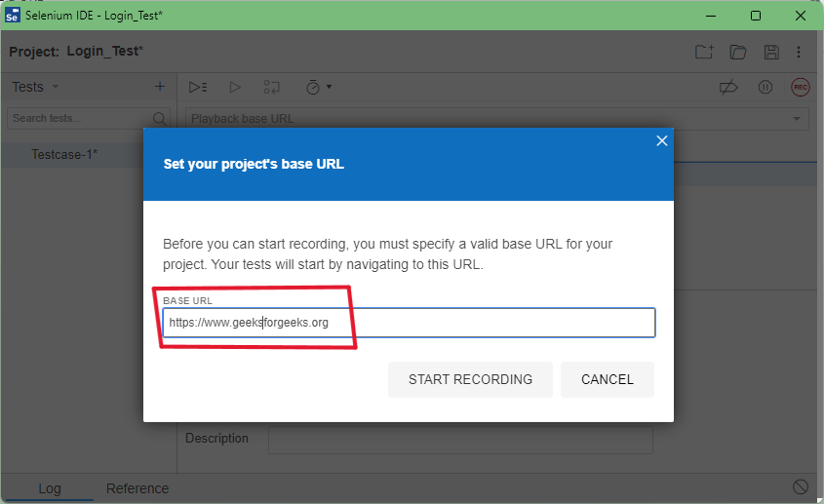
Task: Run the current test
Action: [x=235, y=87]
